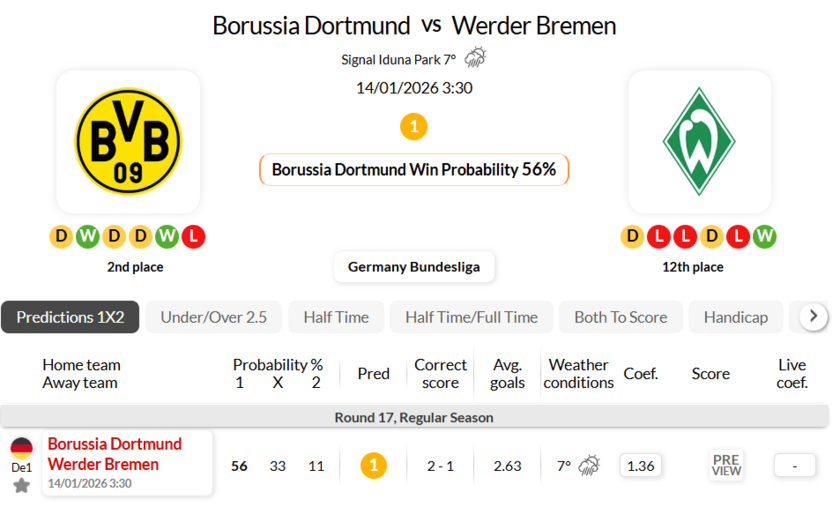Click the gray favorite star icon
The image size is (840, 507).
pyautogui.click(x=21, y=485)
